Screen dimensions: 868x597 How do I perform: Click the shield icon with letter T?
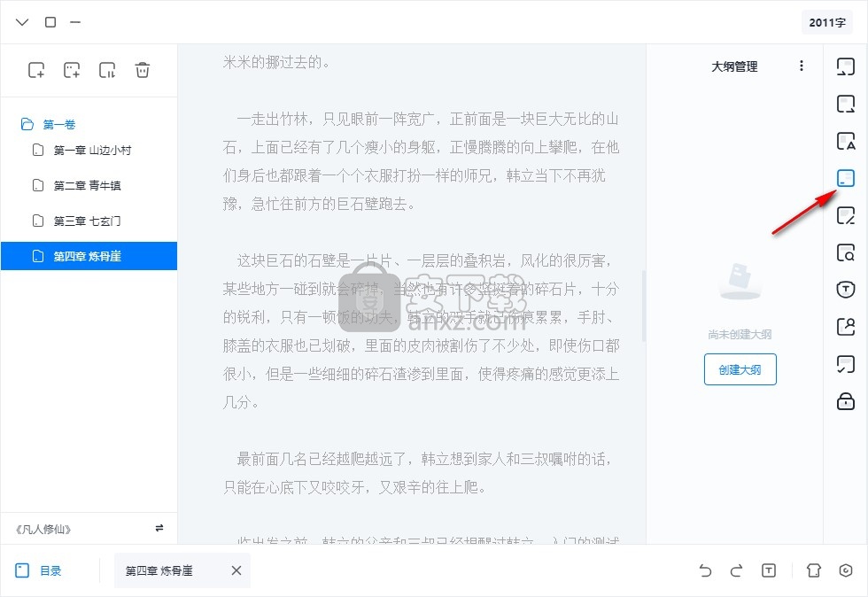[845, 289]
